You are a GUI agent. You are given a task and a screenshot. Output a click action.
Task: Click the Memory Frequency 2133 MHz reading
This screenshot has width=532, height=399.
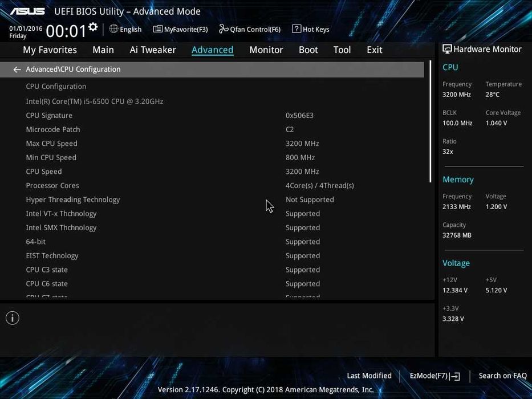[x=456, y=206]
